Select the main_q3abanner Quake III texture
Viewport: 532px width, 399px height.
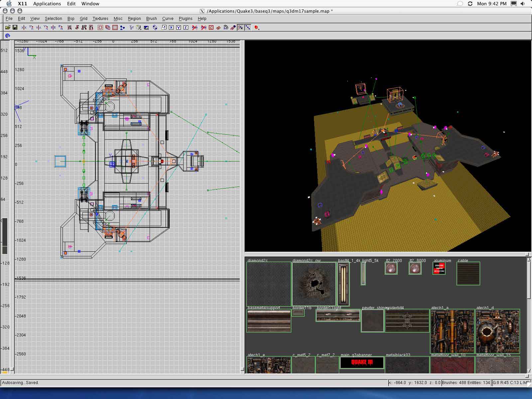coord(362,362)
